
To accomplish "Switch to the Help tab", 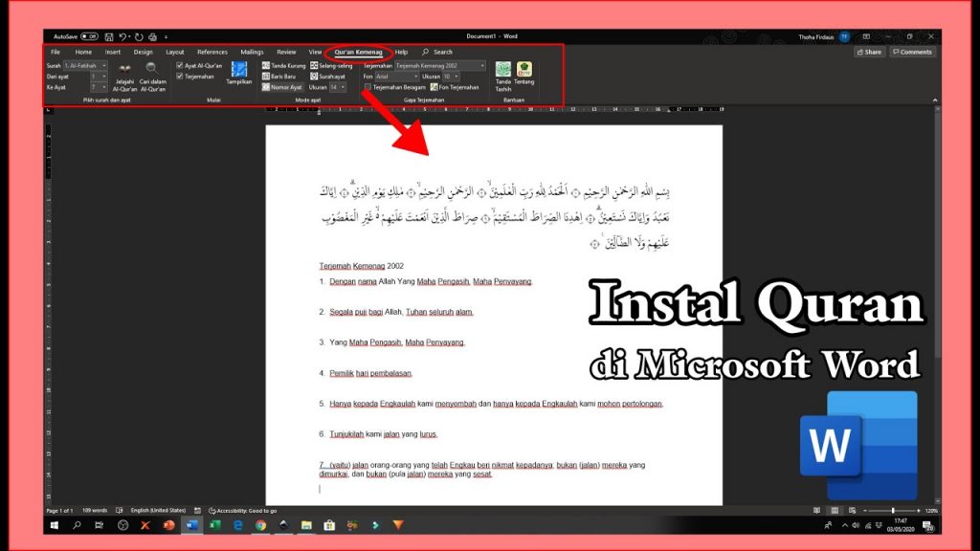I will click(x=401, y=52).
